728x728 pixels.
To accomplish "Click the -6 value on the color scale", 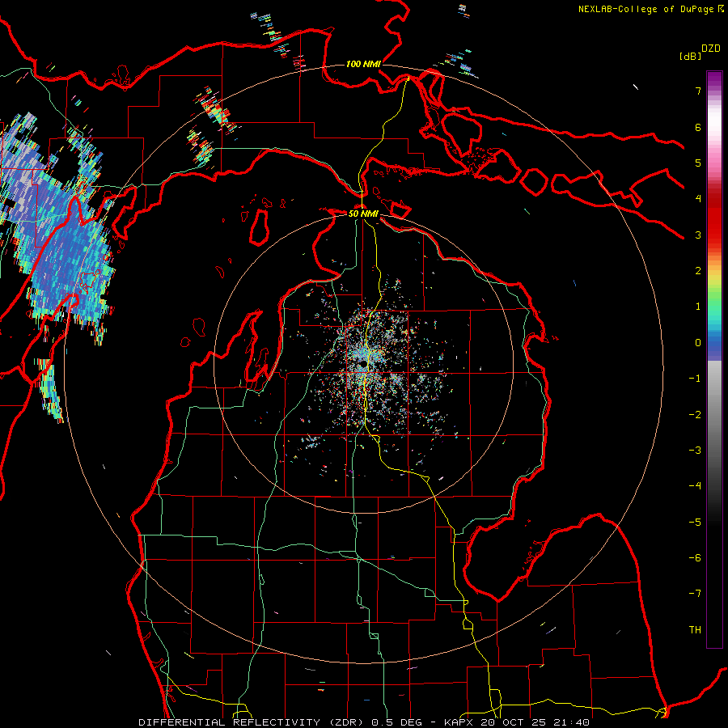I will tap(695, 558).
